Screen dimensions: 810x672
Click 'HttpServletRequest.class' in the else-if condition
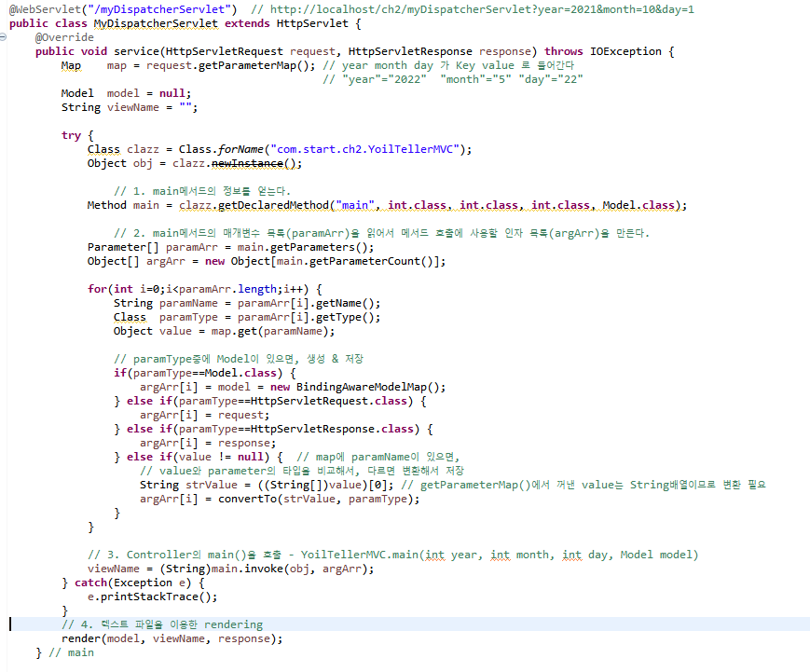[x=328, y=400]
